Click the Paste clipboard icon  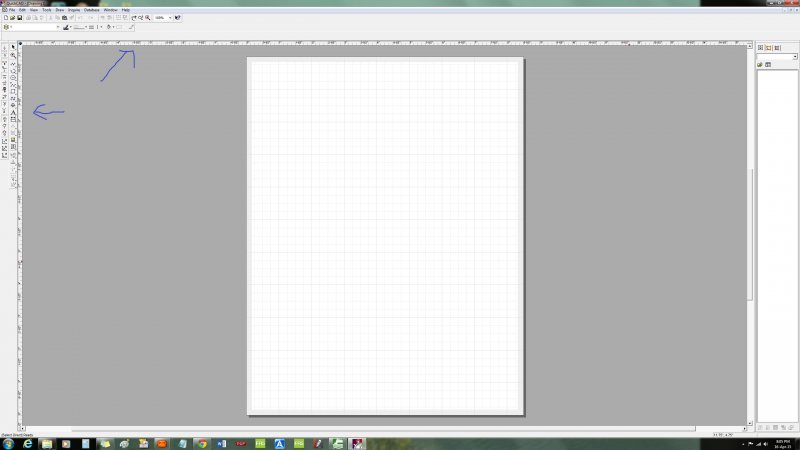click(64, 18)
